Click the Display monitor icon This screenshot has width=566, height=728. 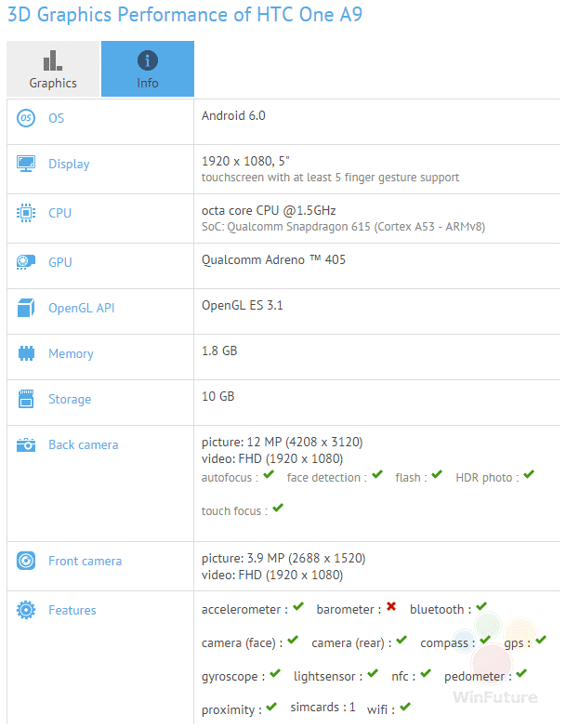point(26,164)
